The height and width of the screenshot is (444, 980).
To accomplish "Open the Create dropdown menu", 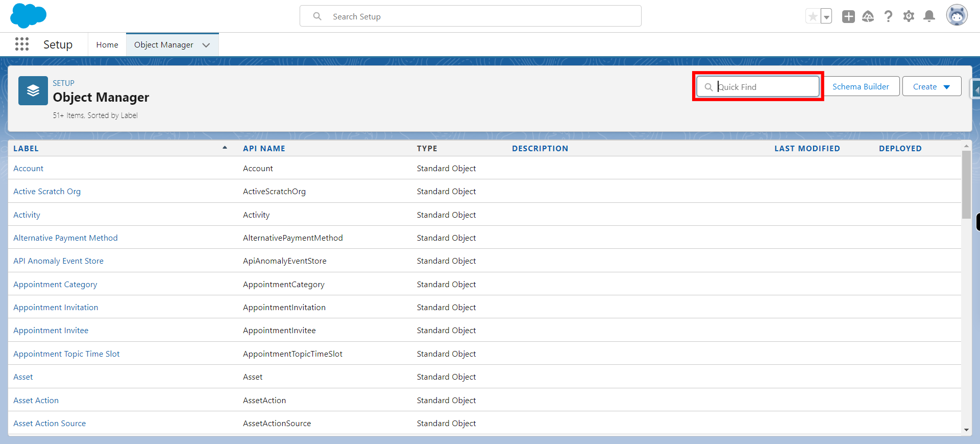I will (932, 87).
